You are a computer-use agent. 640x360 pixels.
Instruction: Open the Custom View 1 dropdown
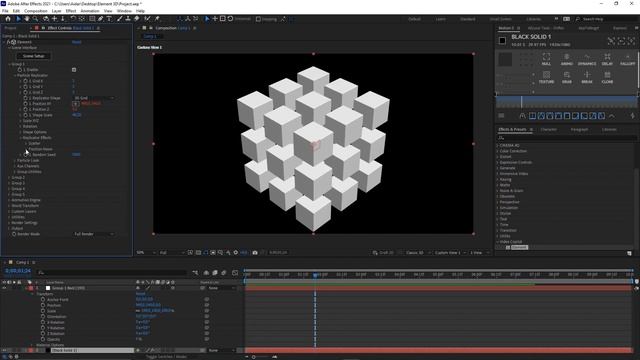click(450, 253)
